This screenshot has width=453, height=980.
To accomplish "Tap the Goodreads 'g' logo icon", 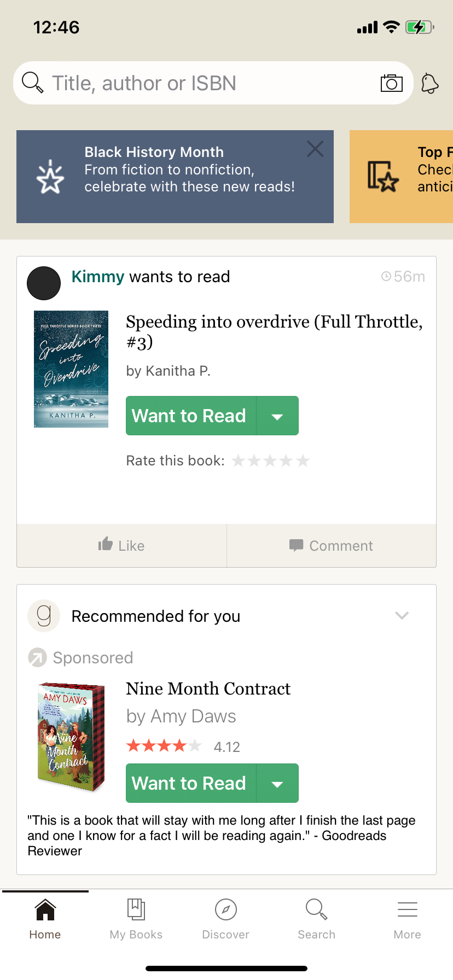I will click(x=44, y=616).
